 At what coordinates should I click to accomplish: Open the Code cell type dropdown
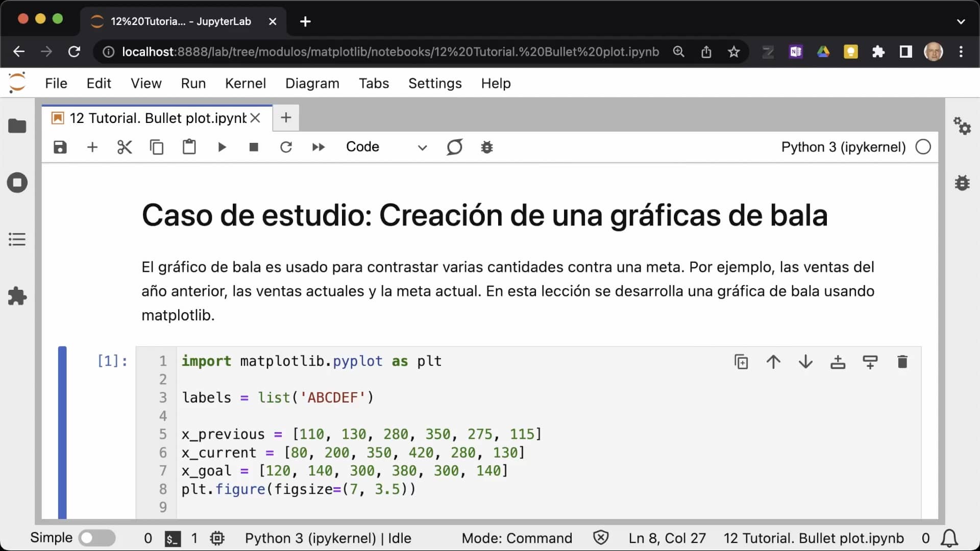[386, 147]
